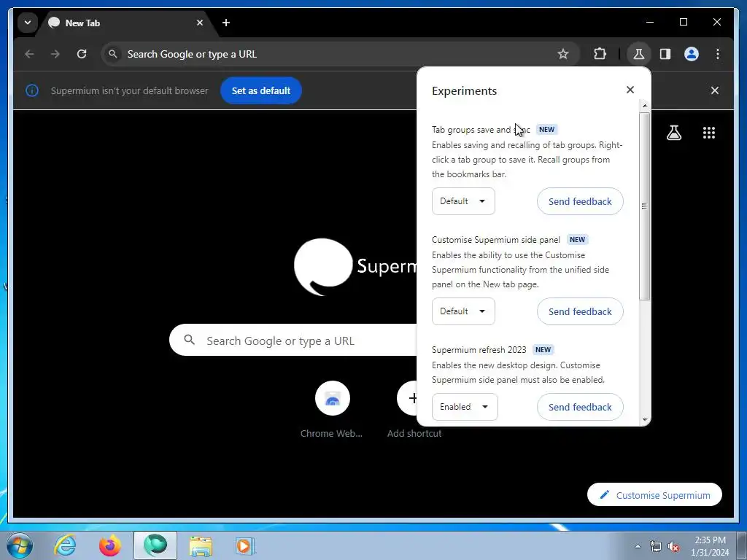Open the Chrome Web Store shortcut
Viewport: 747px width, 560px height.
332,410
